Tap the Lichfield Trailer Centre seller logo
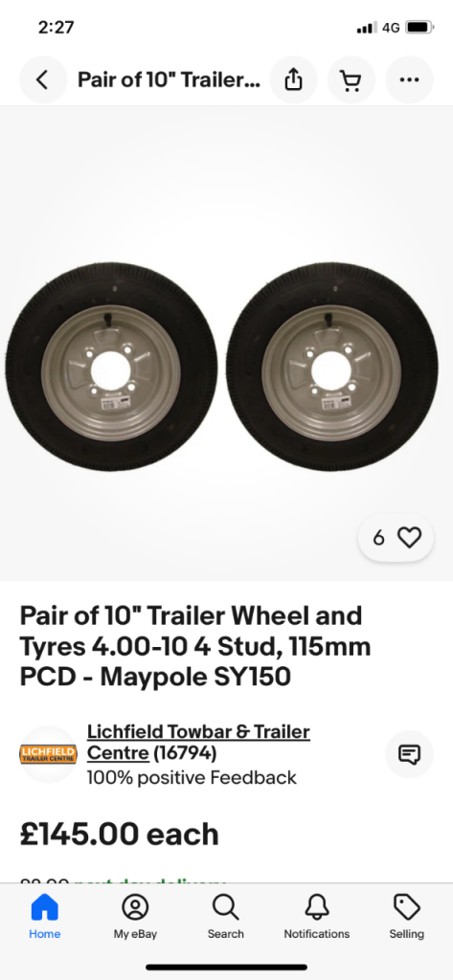The height and width of the screenshot is (980, 453). pos(48,754)
